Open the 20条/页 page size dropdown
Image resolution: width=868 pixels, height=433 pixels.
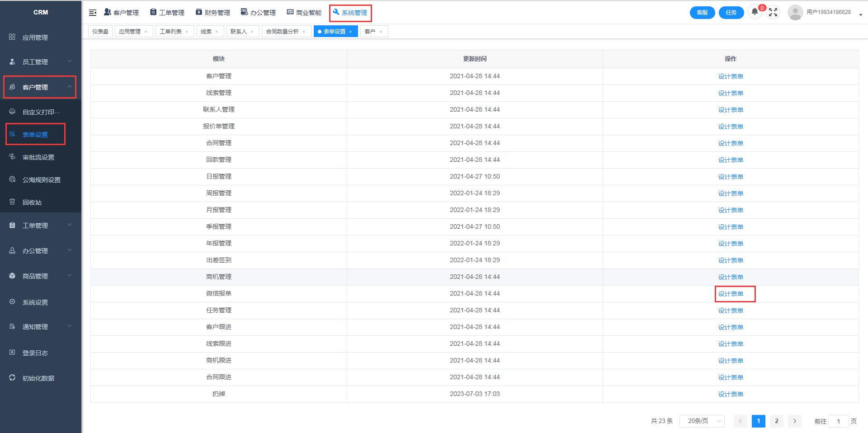(702, 421)
